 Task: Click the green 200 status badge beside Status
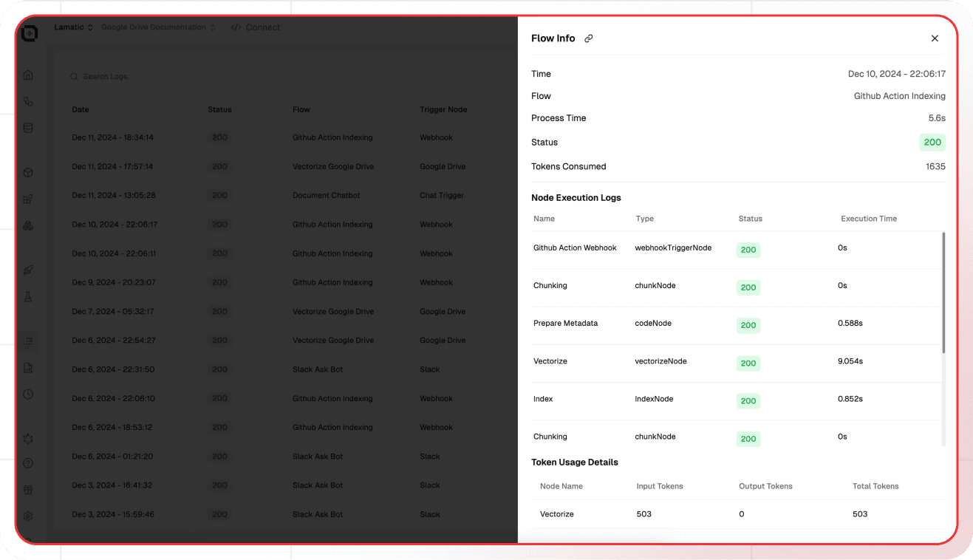(932, 143)
